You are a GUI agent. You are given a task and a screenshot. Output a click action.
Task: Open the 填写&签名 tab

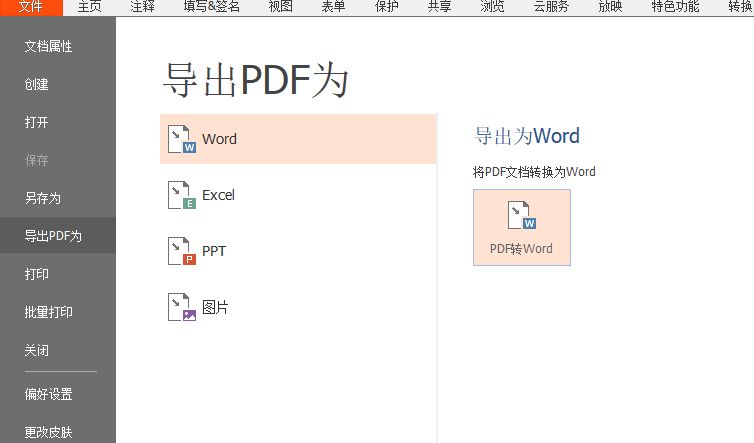(212, 7)
